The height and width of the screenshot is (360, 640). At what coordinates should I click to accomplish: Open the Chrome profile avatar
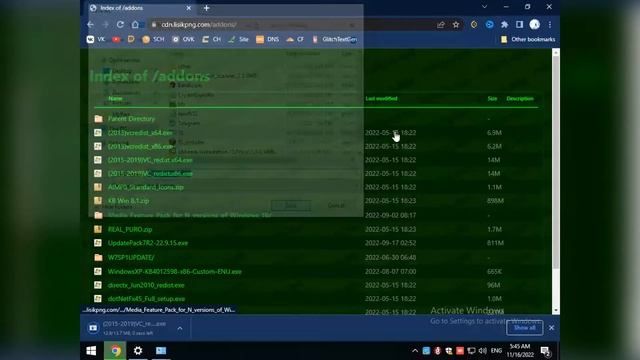point(535,25)
